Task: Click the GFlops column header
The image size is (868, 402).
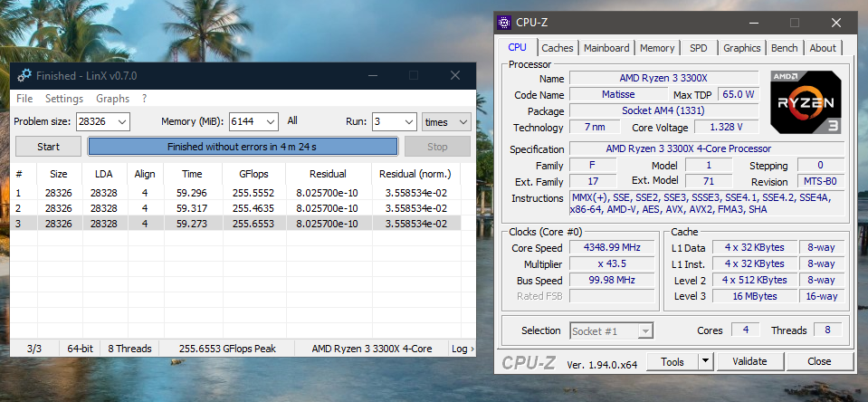Action: point(254,174)
